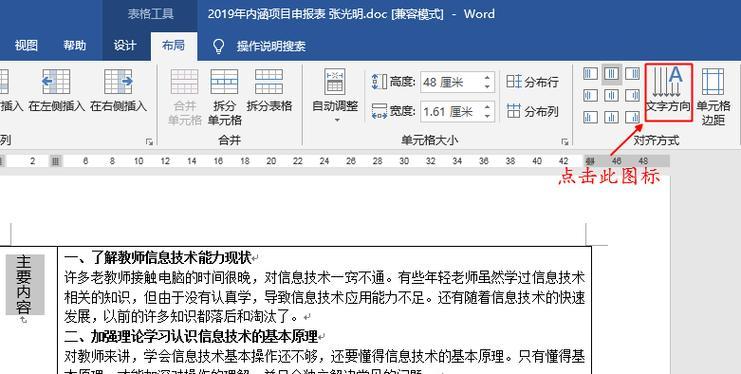
Task: Click the 宽度 column width icon
Action: pyautogui.click(x=379, y=112)
